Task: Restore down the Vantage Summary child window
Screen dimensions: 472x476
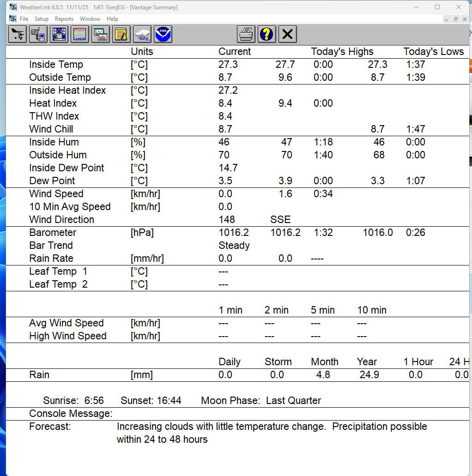Action: (x=455, y=19)
